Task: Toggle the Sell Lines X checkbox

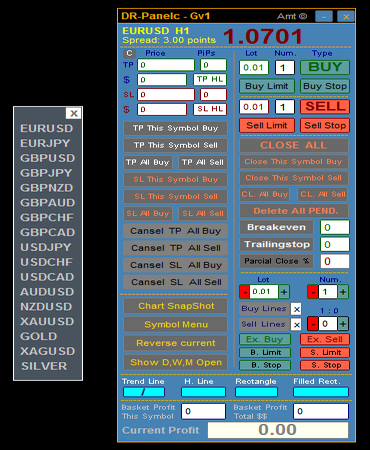Action: 296,324
